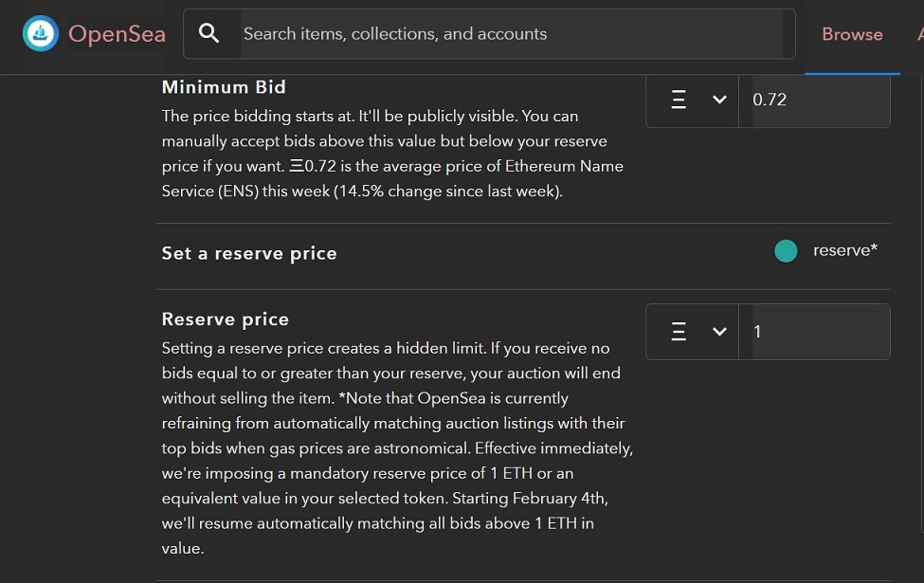Focus the search items, collections, and accounts box
Screen dimensions: 924x583
pyautogui.click(x=512, y=33)
